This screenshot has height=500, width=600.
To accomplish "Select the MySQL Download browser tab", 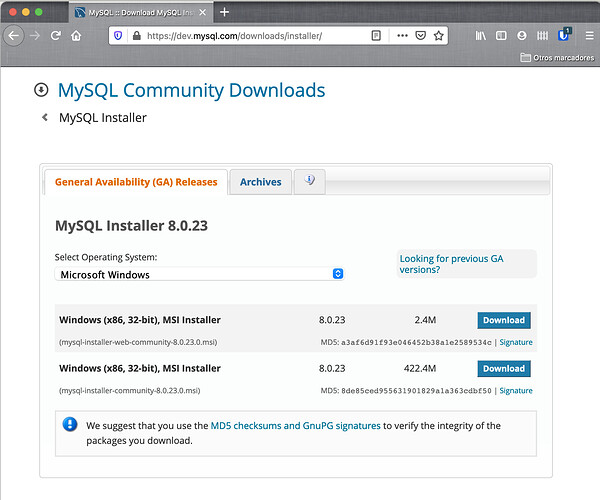I will click(x=141, y=13).
